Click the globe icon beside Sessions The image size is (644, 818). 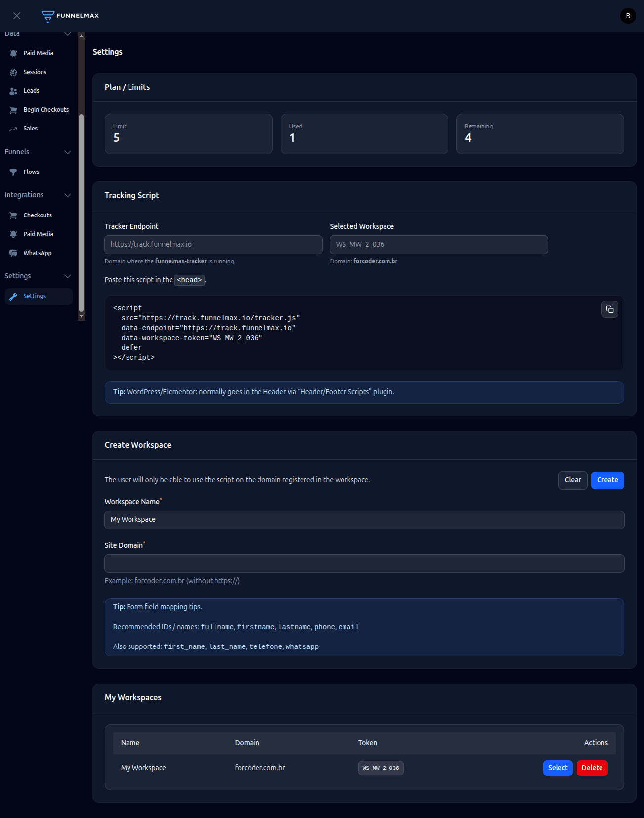click(13, 72)
